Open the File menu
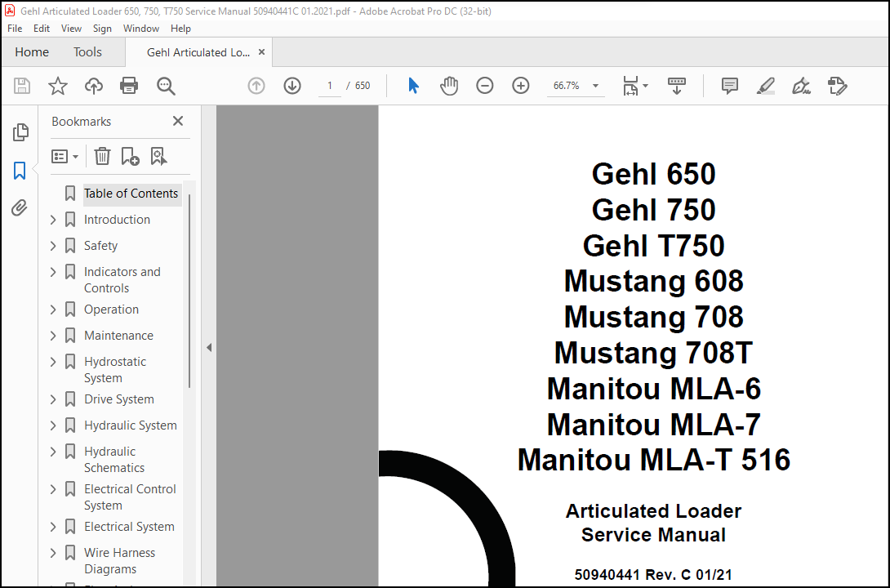This screenshot has height=588, width=890. tap(15, 29)
